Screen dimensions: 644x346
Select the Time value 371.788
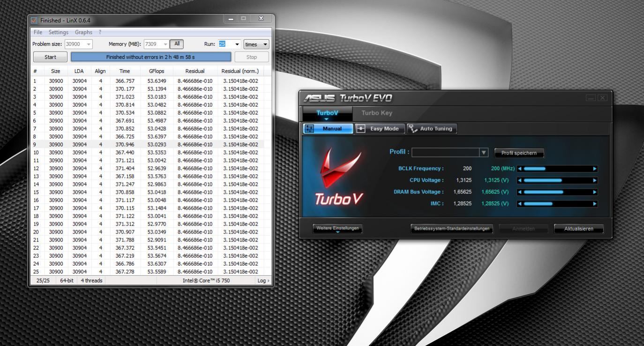coord(125,240)
